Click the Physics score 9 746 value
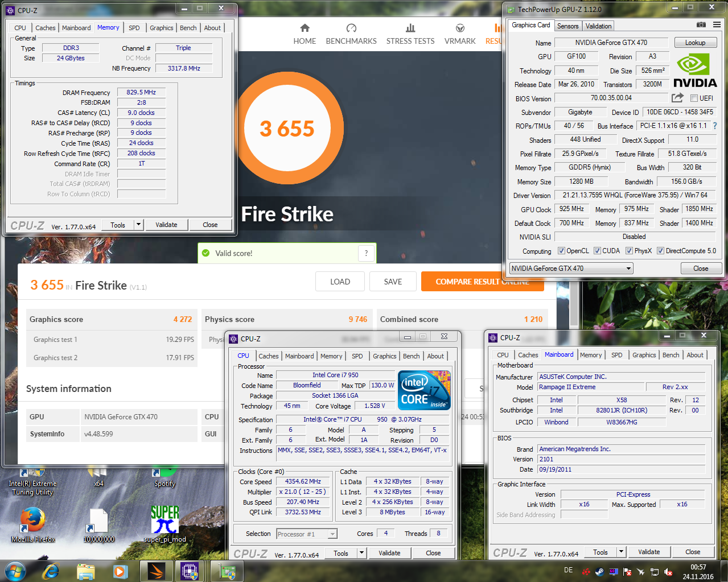This screenshot has width=728, height=582. tap(358, 319)
